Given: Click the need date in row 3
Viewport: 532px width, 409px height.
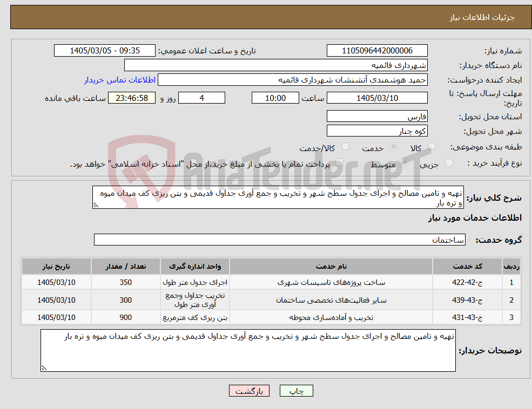Looking at the screenshot, I should (x=56, y=317).
